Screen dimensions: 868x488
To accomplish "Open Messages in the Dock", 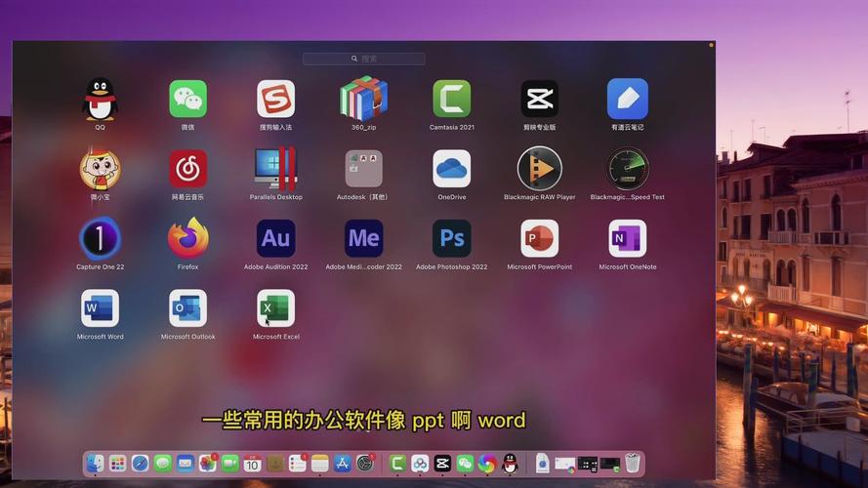I will pyautogui.click(x=163, y=464).
